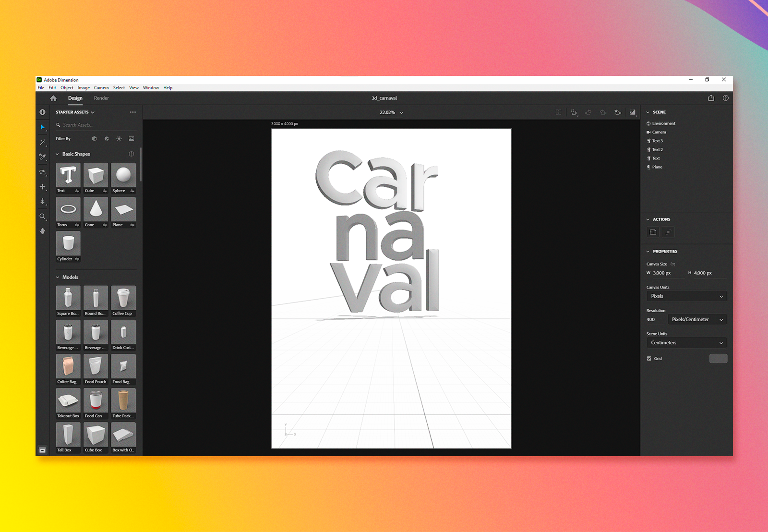
Task: Filter assets by Materials icon
Action: [x=107, y=139]
